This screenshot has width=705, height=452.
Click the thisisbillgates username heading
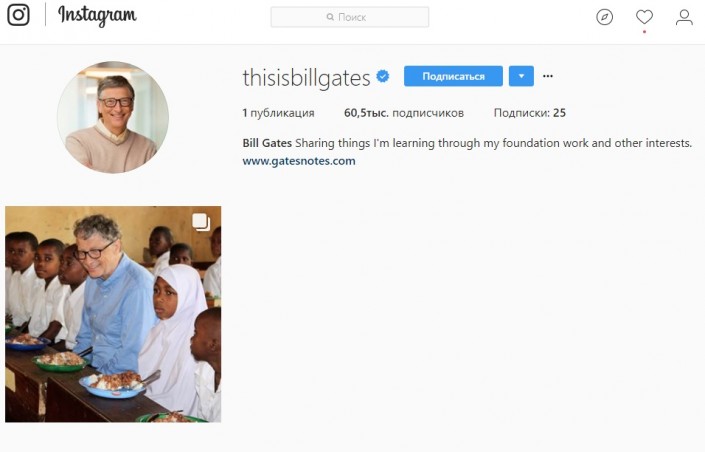tap(306, 78)
